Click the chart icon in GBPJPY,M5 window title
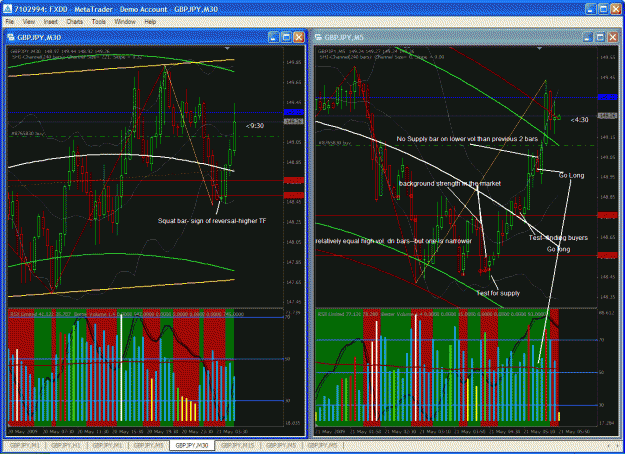 point(318,37)
